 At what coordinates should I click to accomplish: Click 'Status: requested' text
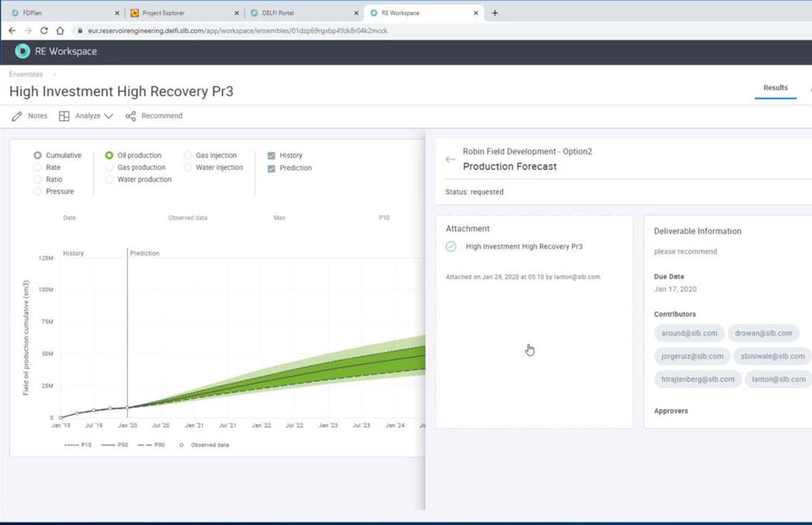point(474,192)
